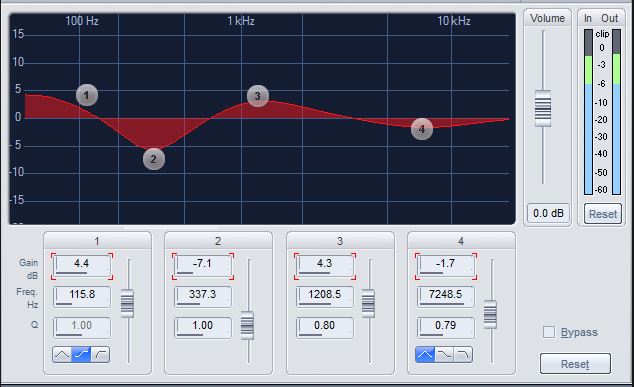
Task: Click the band 3 panel header
Action: coord(340,241)
